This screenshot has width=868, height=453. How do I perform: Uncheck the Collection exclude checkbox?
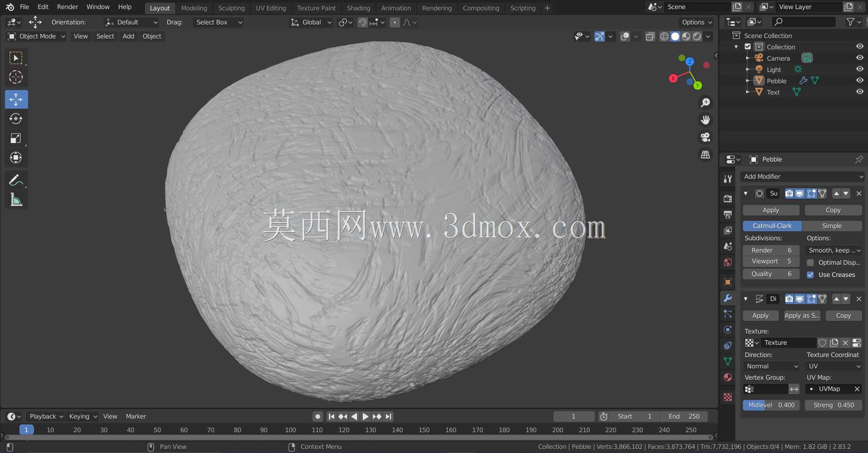click(x=748, y=47)
